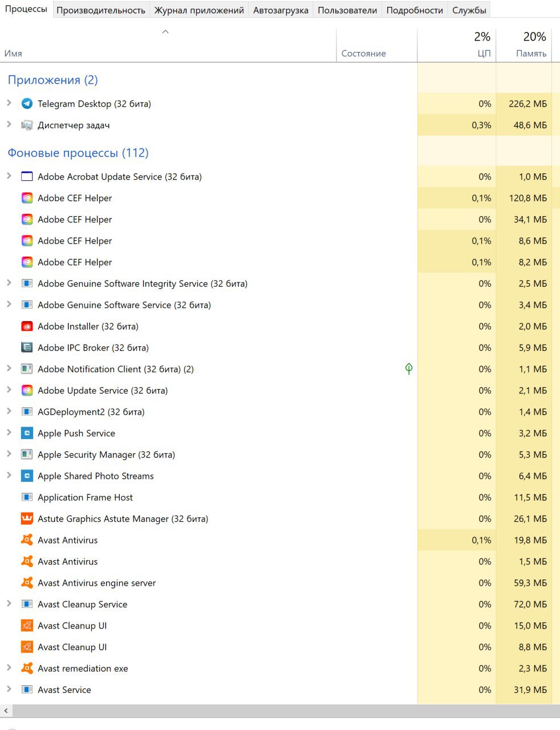Click the Adobe IPC Broker (32 бита) name
The width and height of the screenshot is (560, 730).
click(x=93, y=348)
